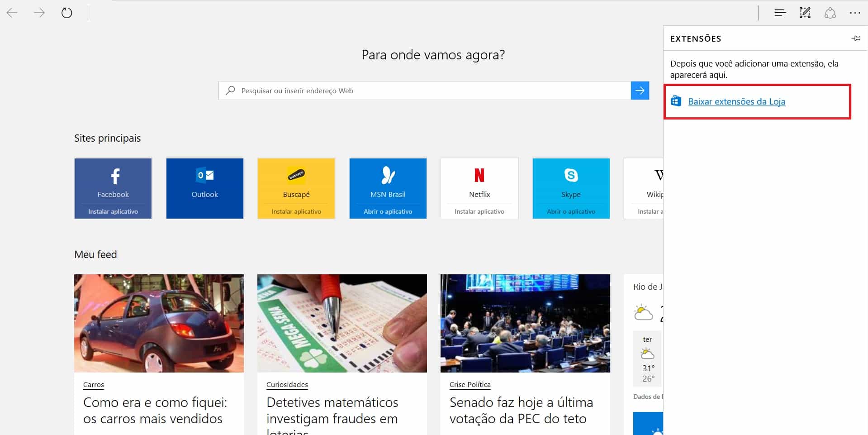Click the browser back arrow

[x=12, y=13]
